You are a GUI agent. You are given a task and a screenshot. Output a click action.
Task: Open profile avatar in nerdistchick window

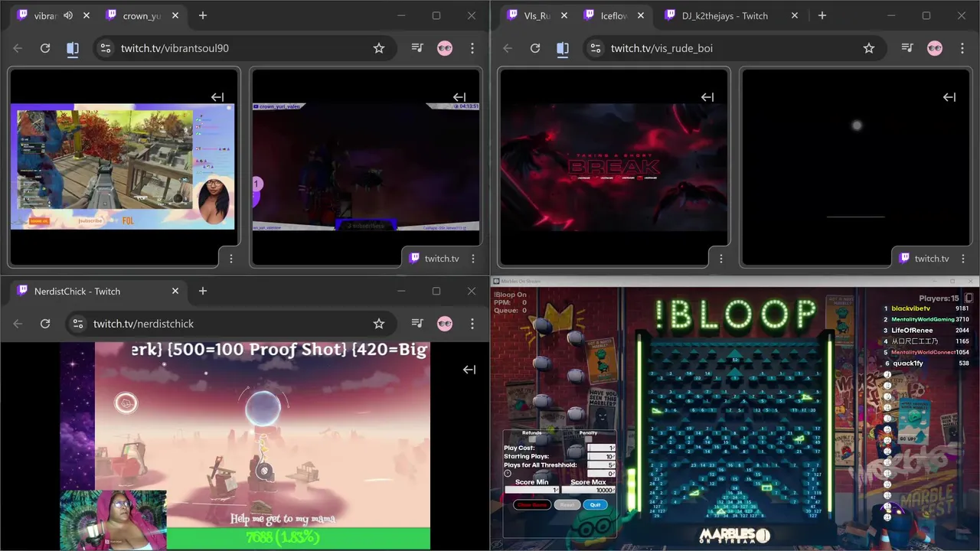pos(445,324)
